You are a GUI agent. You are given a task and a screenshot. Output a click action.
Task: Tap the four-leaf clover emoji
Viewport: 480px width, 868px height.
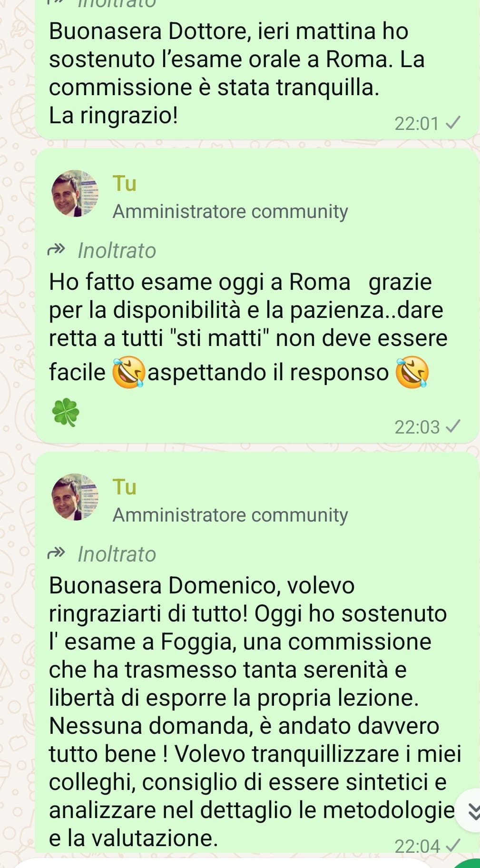66,412
